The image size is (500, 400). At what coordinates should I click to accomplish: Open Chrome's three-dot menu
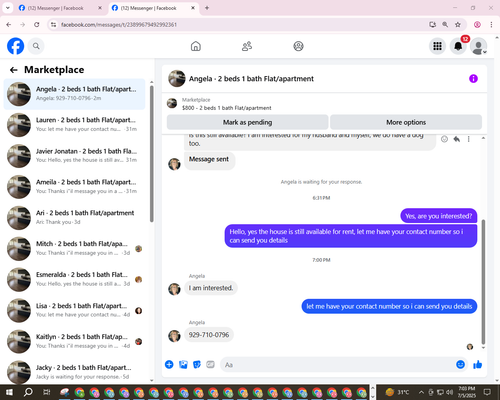point(491,25)
